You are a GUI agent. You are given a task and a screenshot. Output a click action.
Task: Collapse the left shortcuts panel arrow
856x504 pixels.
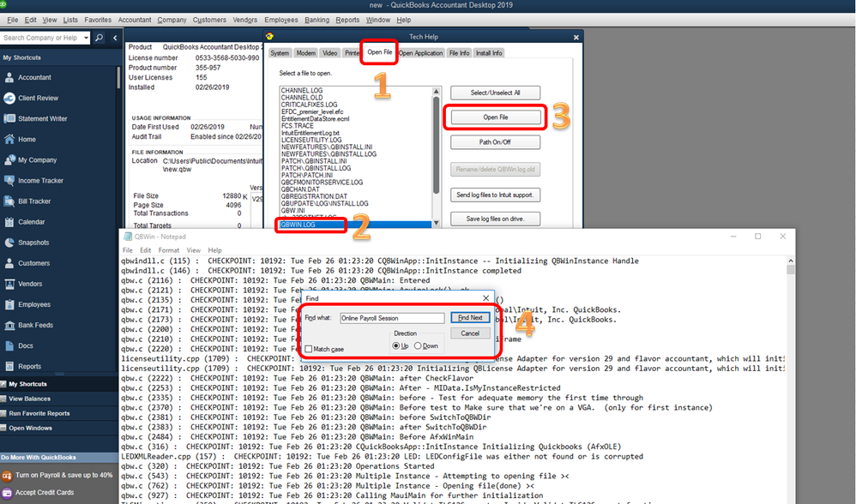[x=115, y=38]
